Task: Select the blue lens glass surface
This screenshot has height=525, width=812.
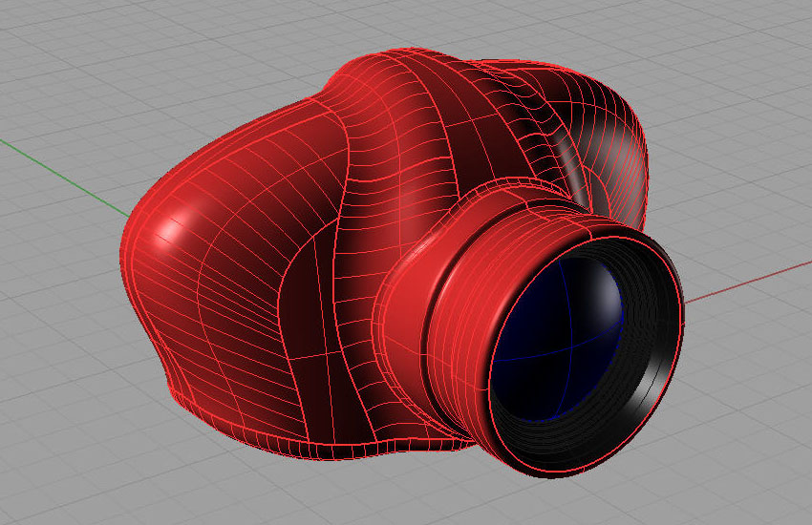Action: (557, 337)
